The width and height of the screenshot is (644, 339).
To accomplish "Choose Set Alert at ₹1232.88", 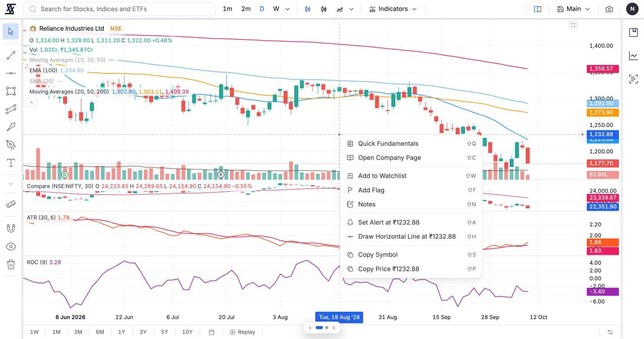I will (411, 223).
